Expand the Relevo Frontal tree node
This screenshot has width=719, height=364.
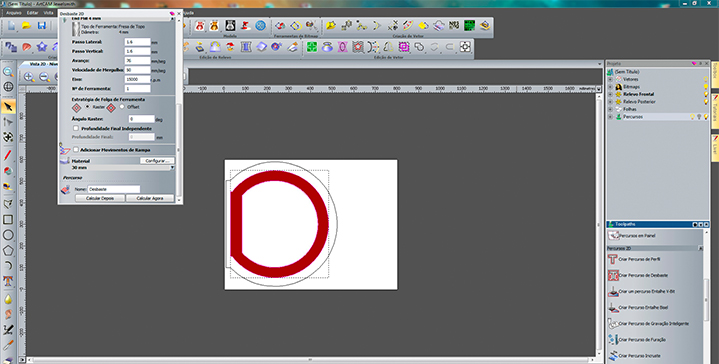pyautogui.click(x=610, y=94)
